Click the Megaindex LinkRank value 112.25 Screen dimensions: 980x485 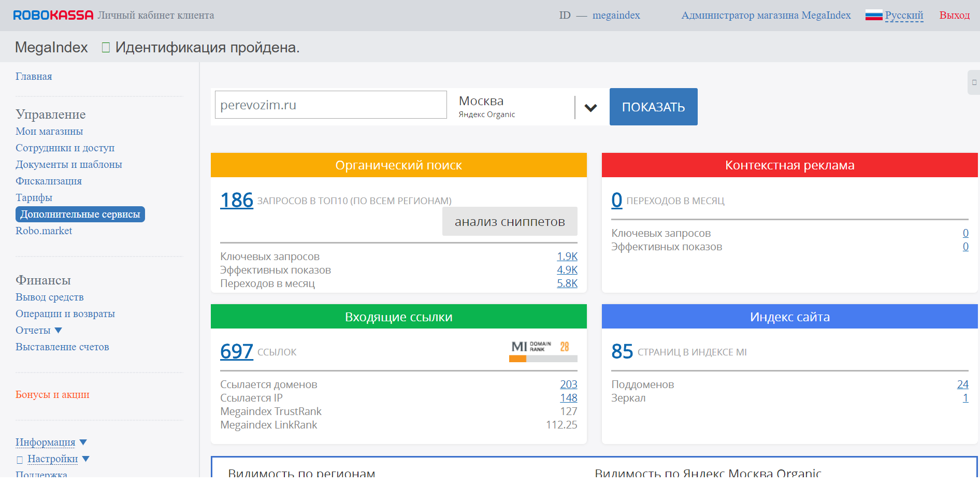[561, 425]
